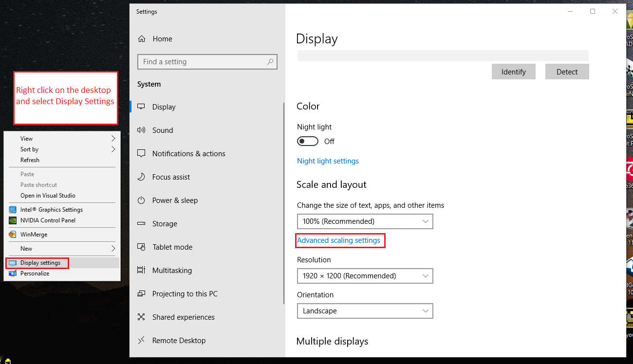Click the NVIDIA Control Panel icon
Viewport: 633px width, 364px height.
pos(13,220)
